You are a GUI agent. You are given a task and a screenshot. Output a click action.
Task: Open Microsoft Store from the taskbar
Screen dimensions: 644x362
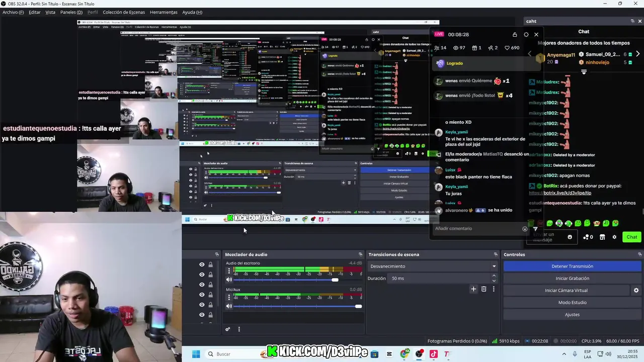tap(374, 354)
